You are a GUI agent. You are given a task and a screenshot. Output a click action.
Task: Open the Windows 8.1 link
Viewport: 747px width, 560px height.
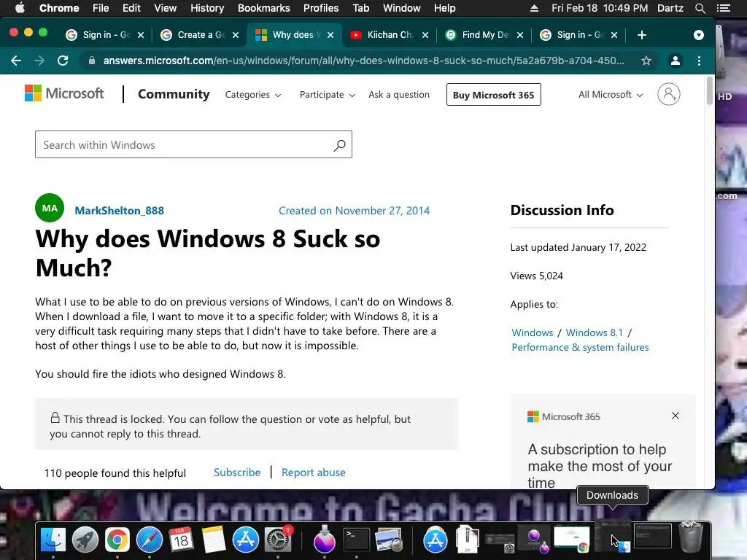point(594,332)
